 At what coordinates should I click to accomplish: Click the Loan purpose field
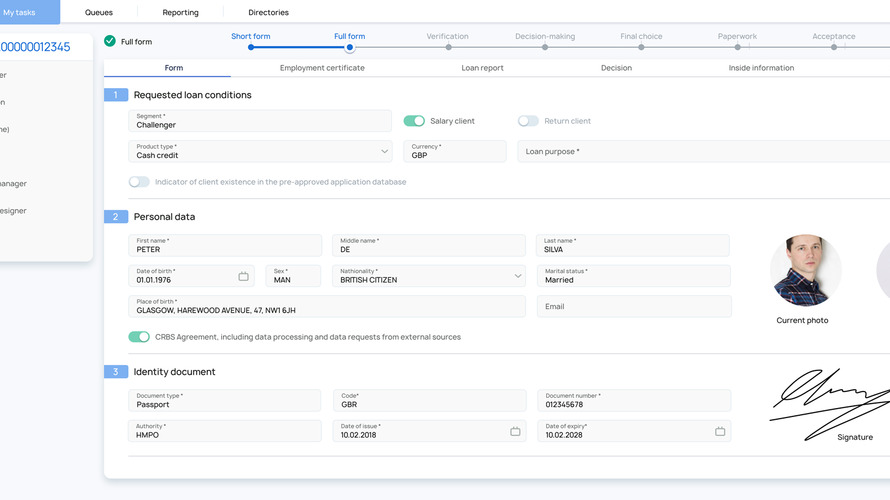tap(704, 152)
